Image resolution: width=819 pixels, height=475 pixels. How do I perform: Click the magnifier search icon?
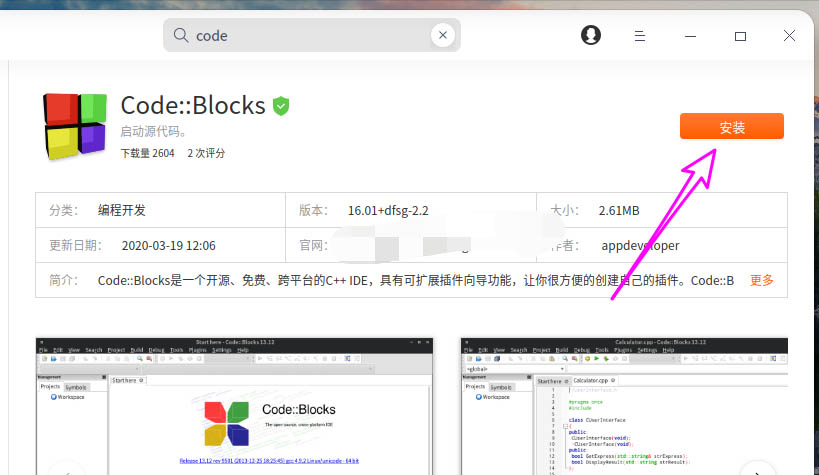coord(181,36)
